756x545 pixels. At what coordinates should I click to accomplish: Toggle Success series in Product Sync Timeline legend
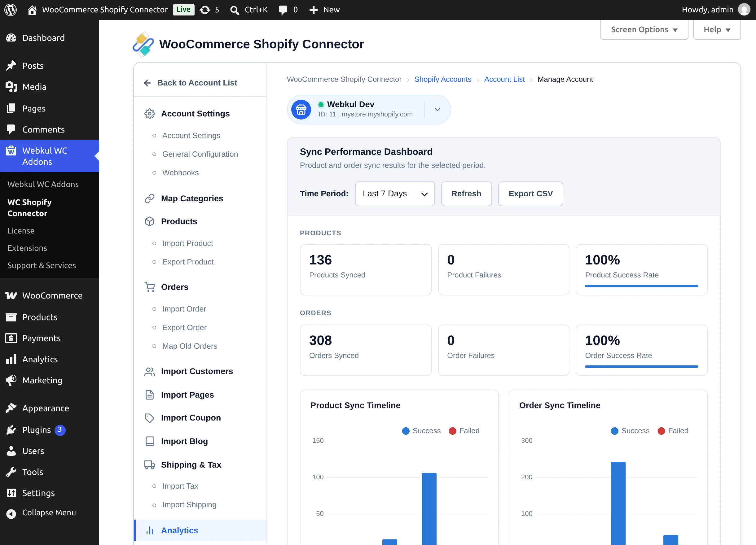[x=421, y=431]
